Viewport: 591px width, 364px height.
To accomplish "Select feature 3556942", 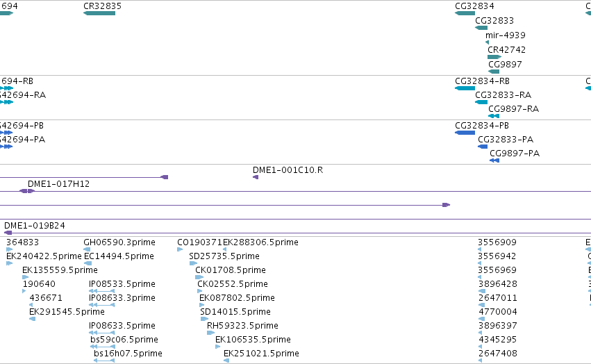I will coord(497,256).
